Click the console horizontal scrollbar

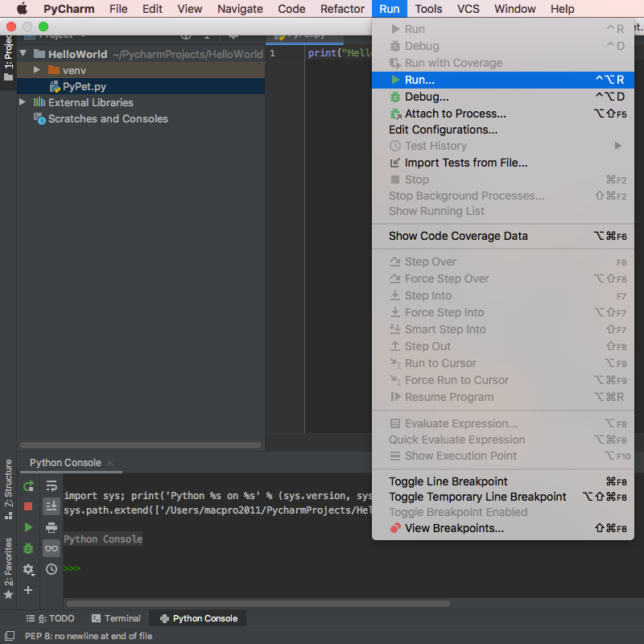tap(258, 604)
